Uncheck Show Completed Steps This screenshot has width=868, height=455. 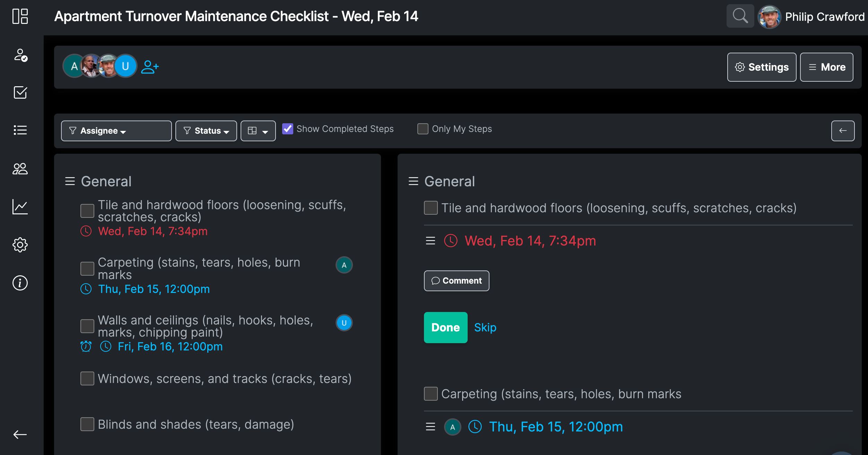pyautogui.click(x=287, y=129)
